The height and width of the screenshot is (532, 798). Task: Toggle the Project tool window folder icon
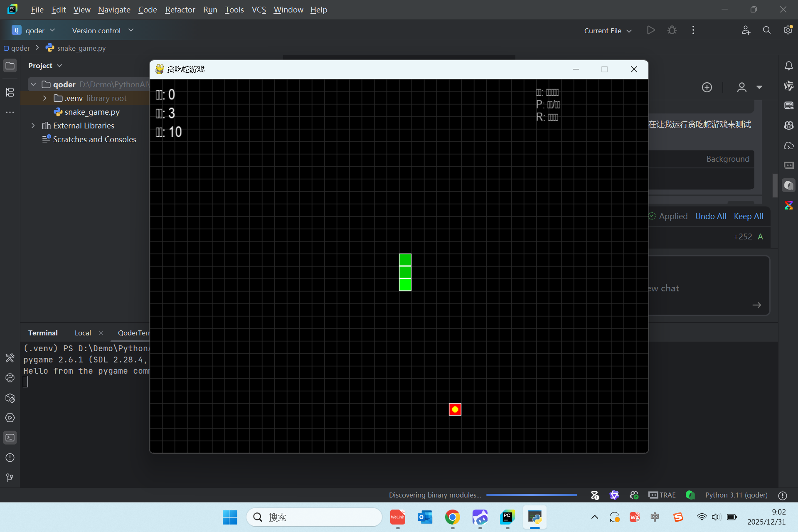tap(10, 66)
